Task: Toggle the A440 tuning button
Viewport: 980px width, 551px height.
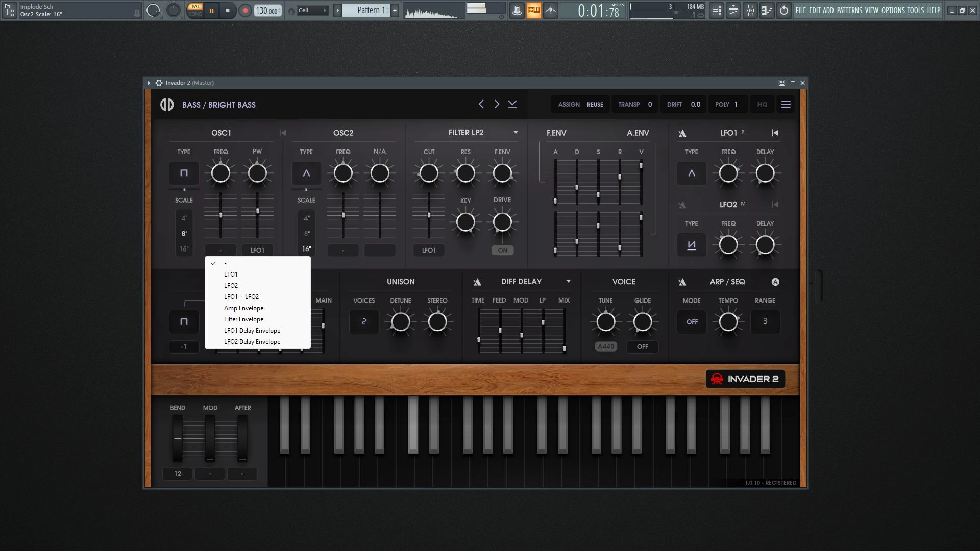Action: (x=606, y=347)
